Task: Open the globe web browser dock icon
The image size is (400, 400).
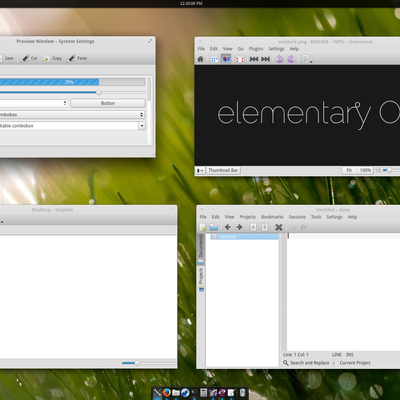Action: [x=185, y=393]
